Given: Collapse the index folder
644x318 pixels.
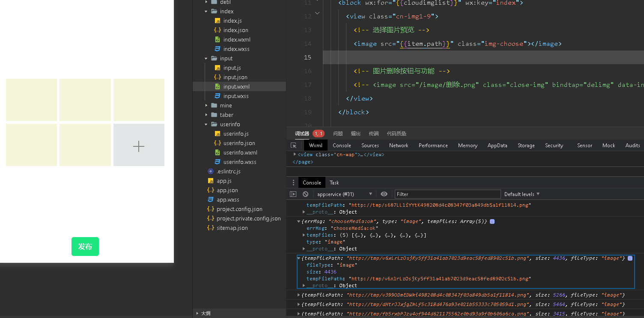Looking at the screenshot, I should 206,12.
